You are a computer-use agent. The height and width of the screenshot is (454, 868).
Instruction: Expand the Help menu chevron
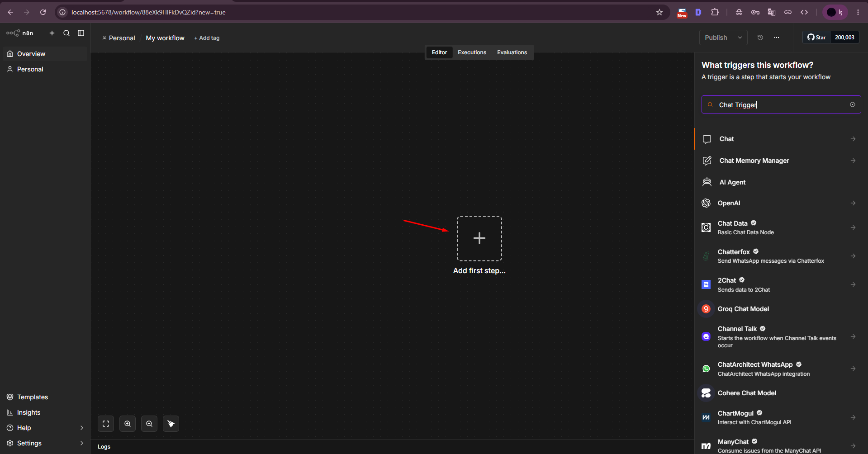pos(81,428)
